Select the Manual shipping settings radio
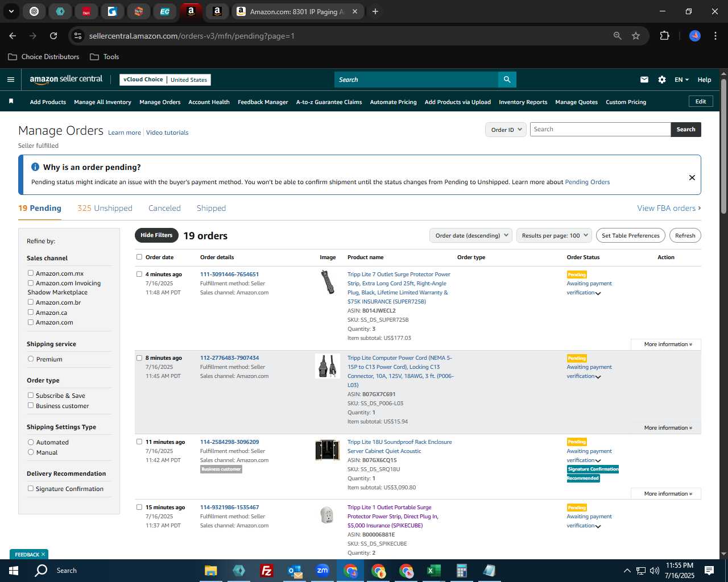Image resolution: width=728 pixels, height=582 pixels. 31,452
